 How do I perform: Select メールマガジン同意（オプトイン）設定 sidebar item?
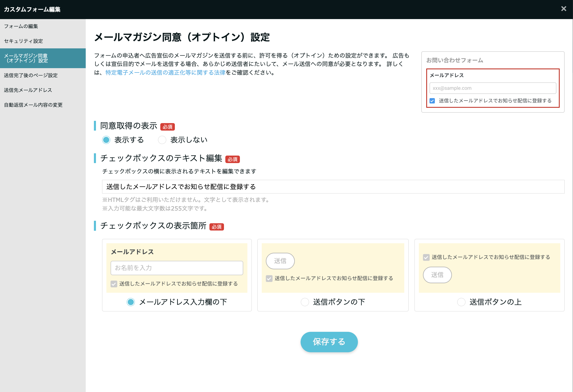tap(43, 58)
